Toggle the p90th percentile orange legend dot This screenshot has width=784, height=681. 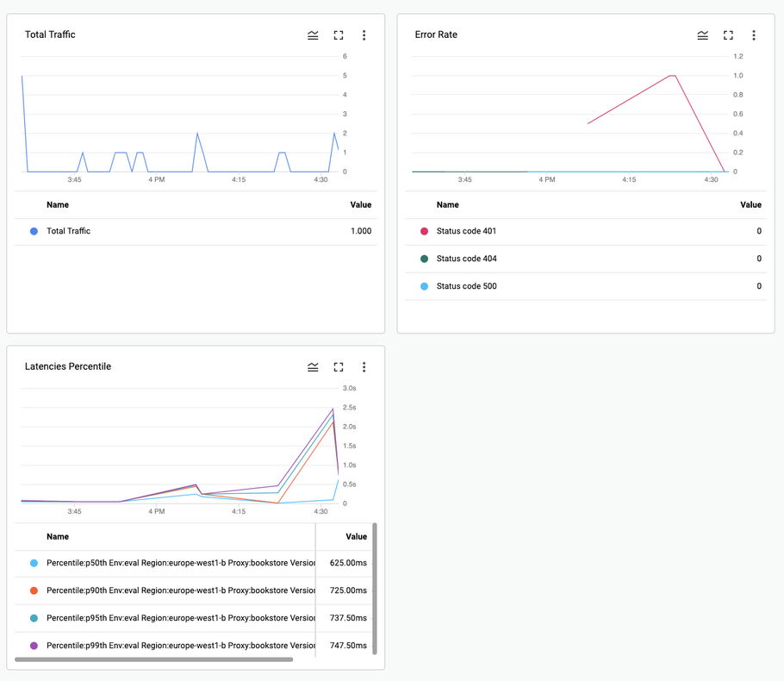pos(34,590)
